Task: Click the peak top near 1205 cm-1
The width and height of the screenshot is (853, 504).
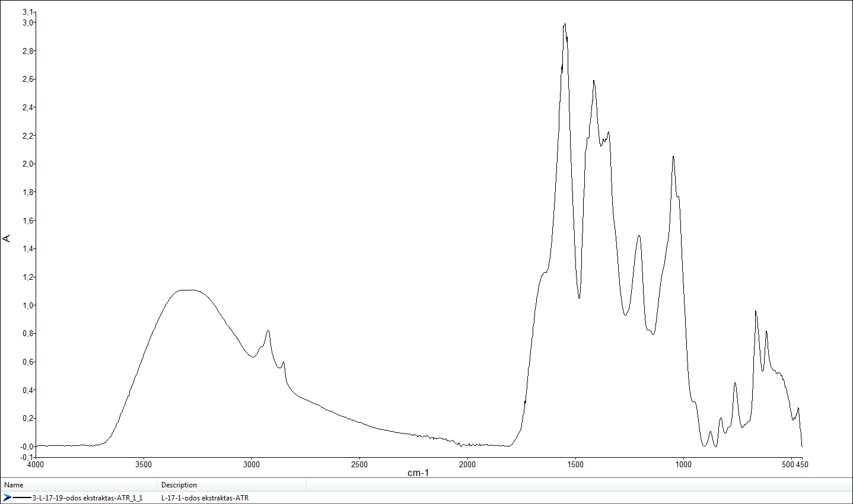Action: pos(639,236)
